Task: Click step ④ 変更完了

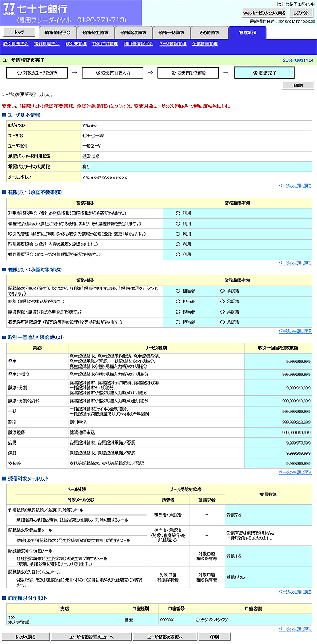Action: click(x=265, y=72)
